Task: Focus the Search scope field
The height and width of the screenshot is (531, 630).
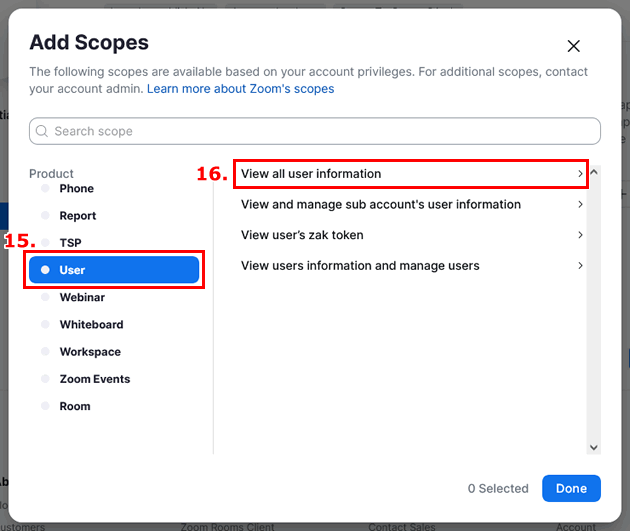Action: point(315,131)
